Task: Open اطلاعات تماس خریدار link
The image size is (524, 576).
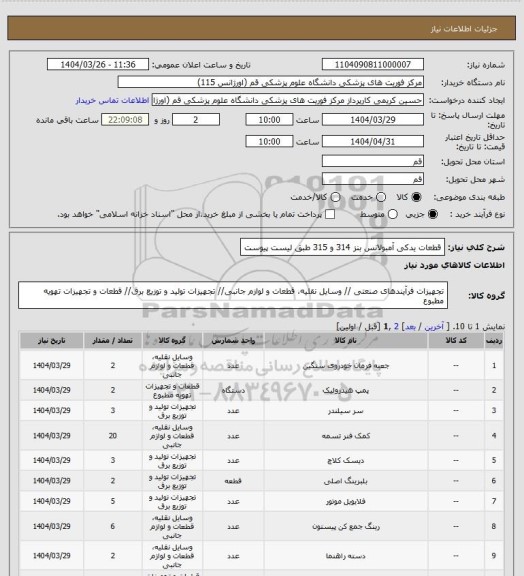Action: [x=112, y=100]
